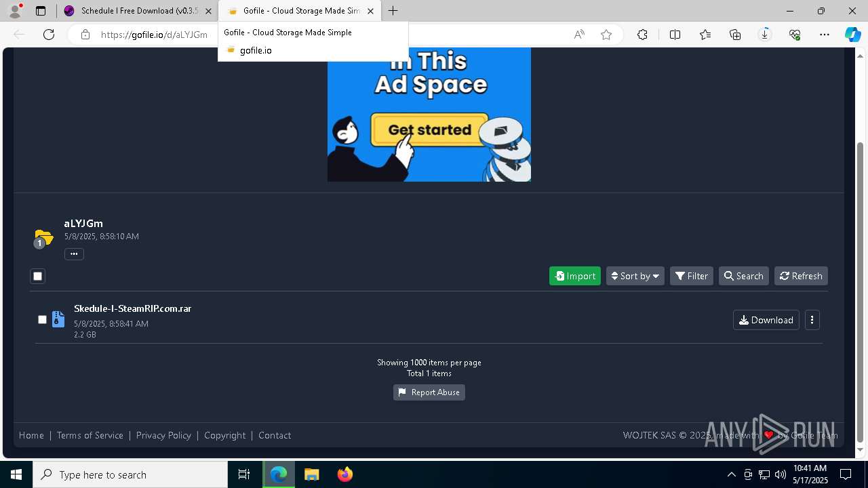Open a new browser tab
The width and height of the screenshot is (868, 488).
pos(393,11)
